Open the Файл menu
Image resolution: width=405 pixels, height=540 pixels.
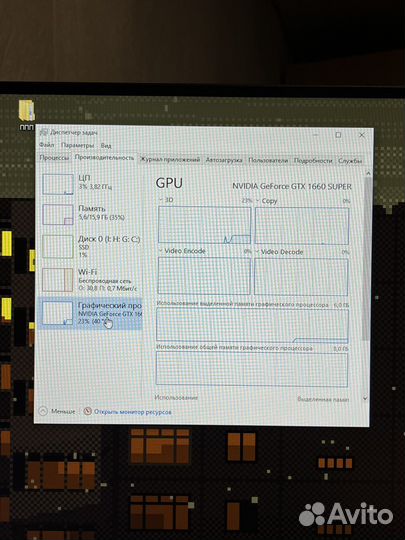click(x=46, y=145)
